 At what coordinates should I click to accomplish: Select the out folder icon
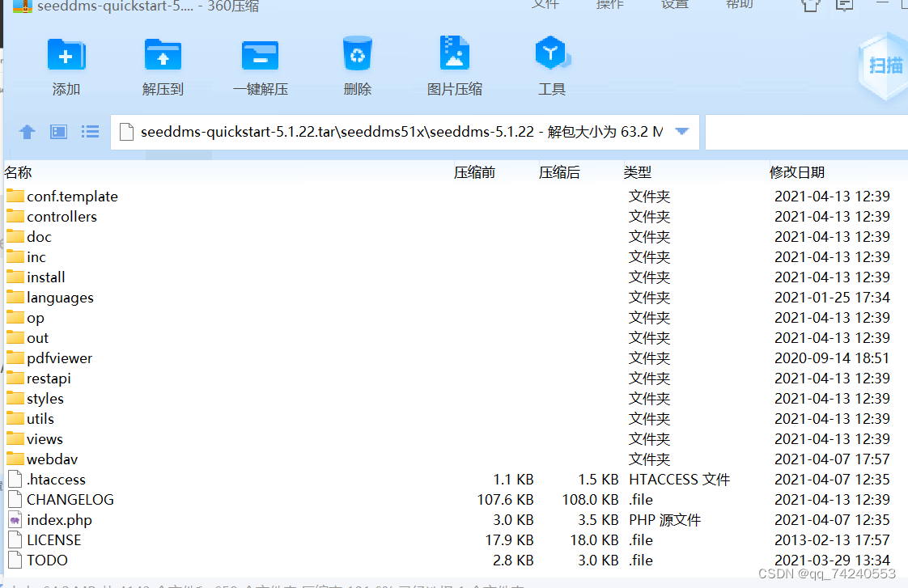click(x=15, y=337)
